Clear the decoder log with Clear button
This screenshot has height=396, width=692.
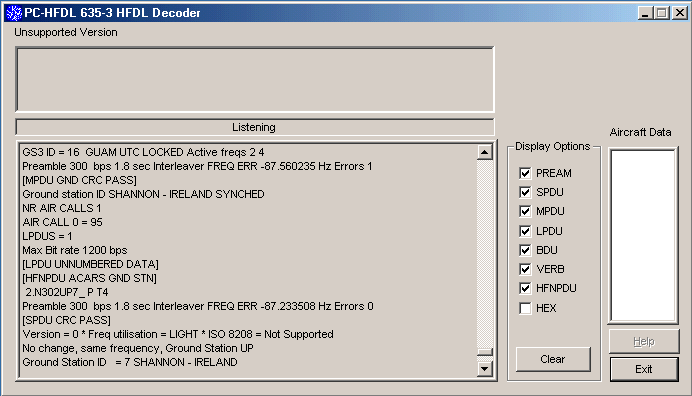coord(553,359)
